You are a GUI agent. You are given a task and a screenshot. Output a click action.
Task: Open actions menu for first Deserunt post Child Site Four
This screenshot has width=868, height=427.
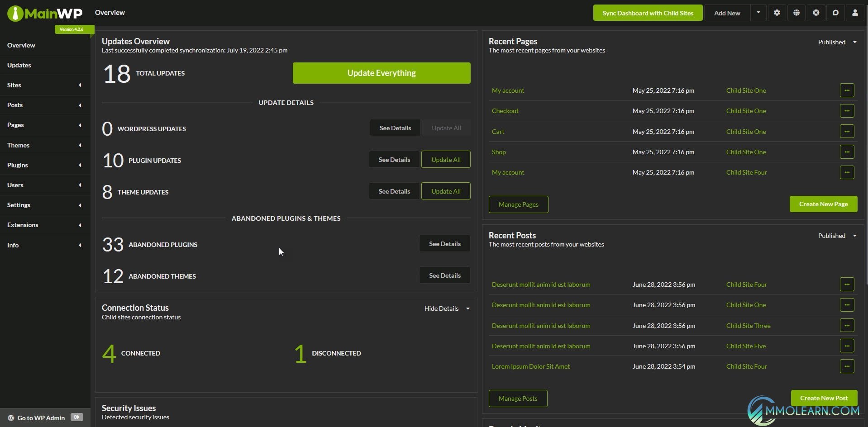pos(847,285)
